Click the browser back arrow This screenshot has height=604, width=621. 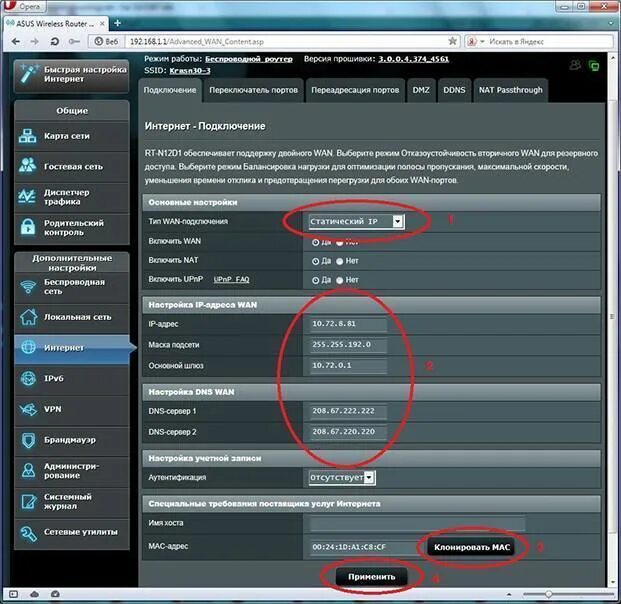point(16,42)
